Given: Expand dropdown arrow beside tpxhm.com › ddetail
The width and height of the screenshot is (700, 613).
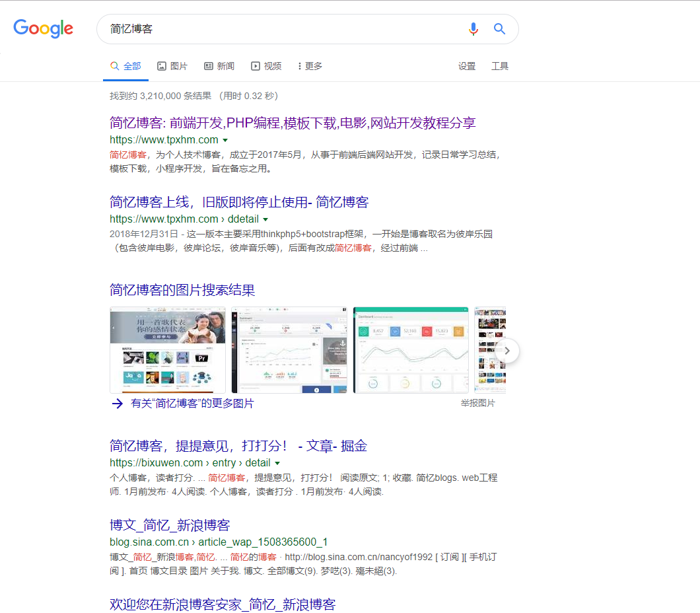Looking at the screenshot, I should (265, 220).
